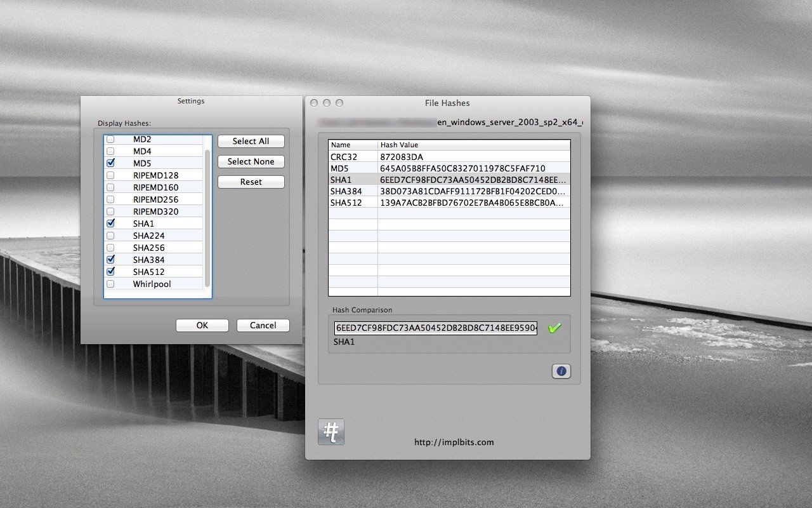Click the green checkmark match indicator

[554, 328]
